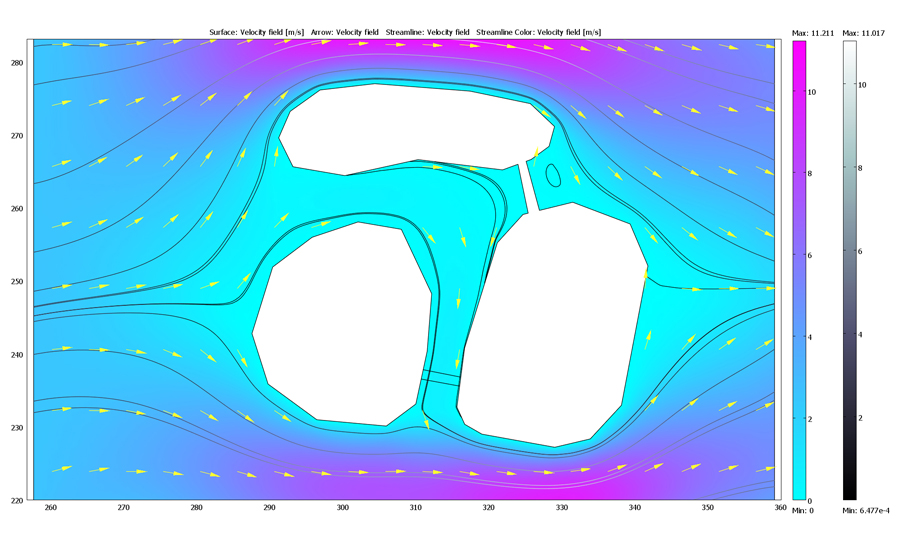
Task: Click the black-to-white streamline color bar
Action: [x=849, y=270]
